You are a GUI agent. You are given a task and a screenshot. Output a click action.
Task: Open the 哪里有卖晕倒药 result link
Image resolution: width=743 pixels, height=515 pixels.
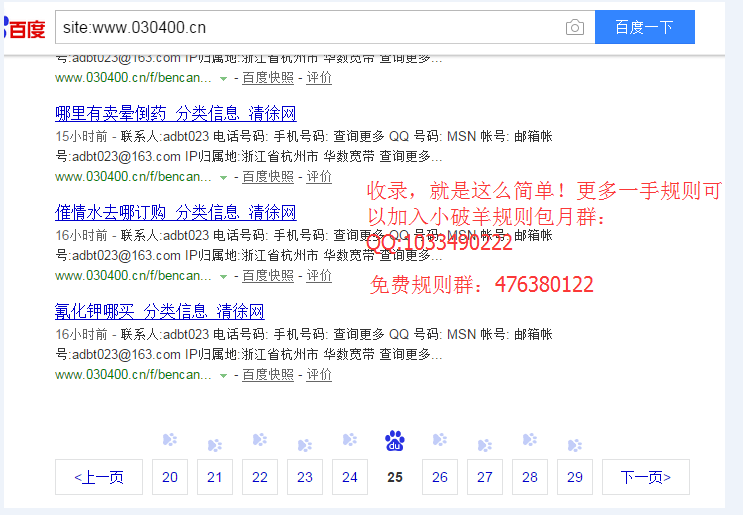(176, 114)
